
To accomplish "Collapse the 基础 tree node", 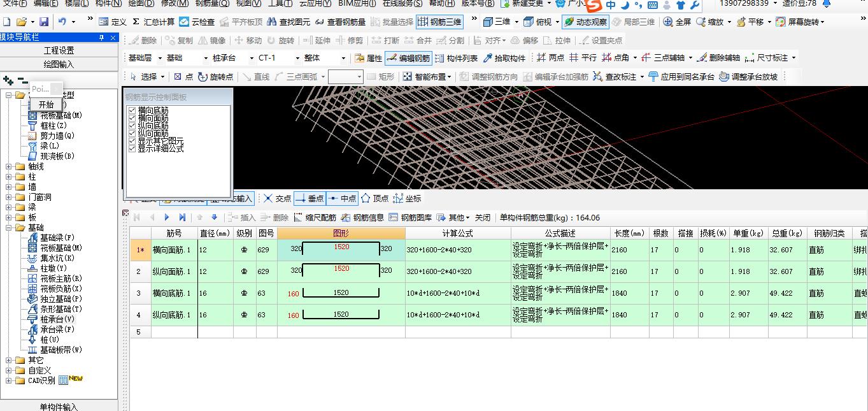I will (8, 227).
